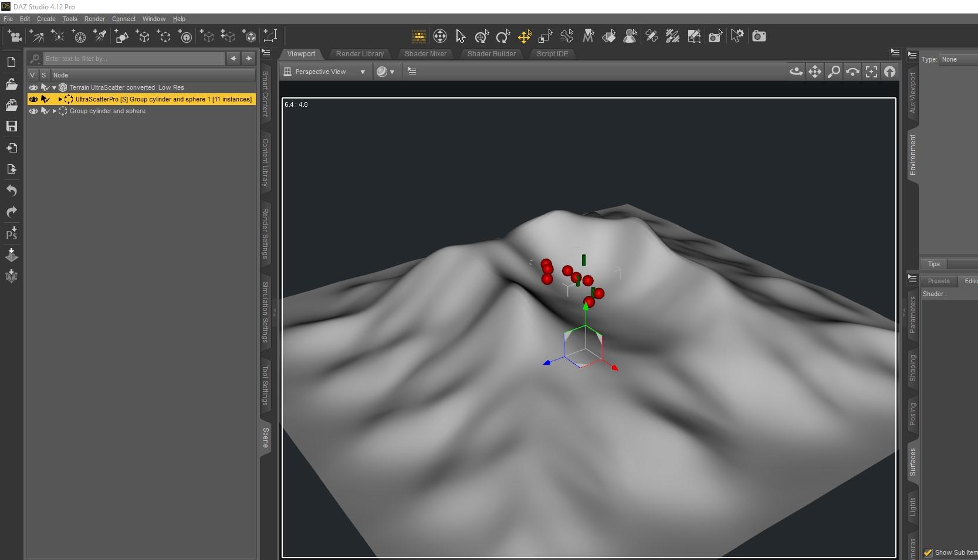Create a new primitive object

[x=121, y=36]
